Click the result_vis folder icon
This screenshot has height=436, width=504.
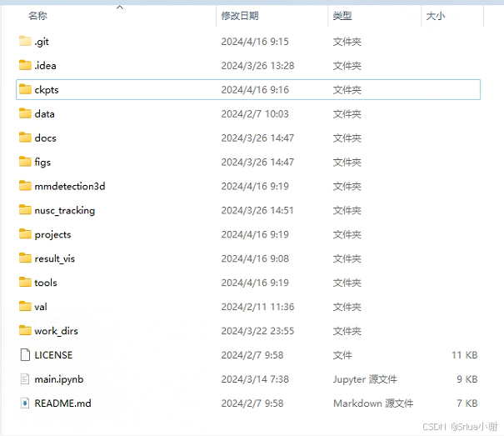point(25,258)
